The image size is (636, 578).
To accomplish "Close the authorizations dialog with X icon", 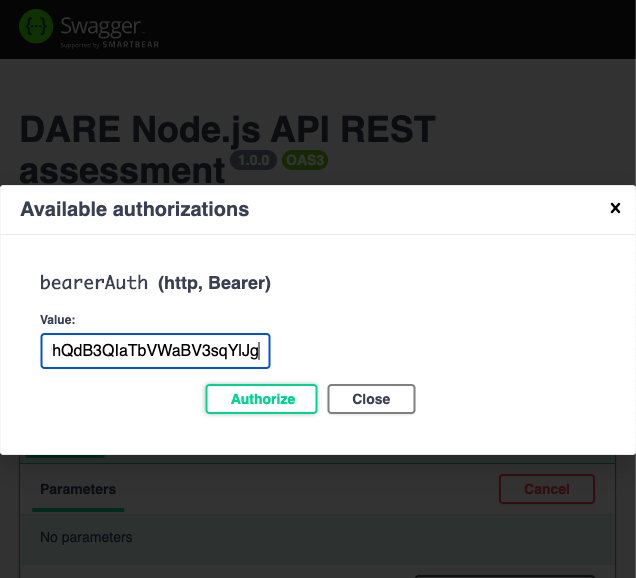I will 615,208.
